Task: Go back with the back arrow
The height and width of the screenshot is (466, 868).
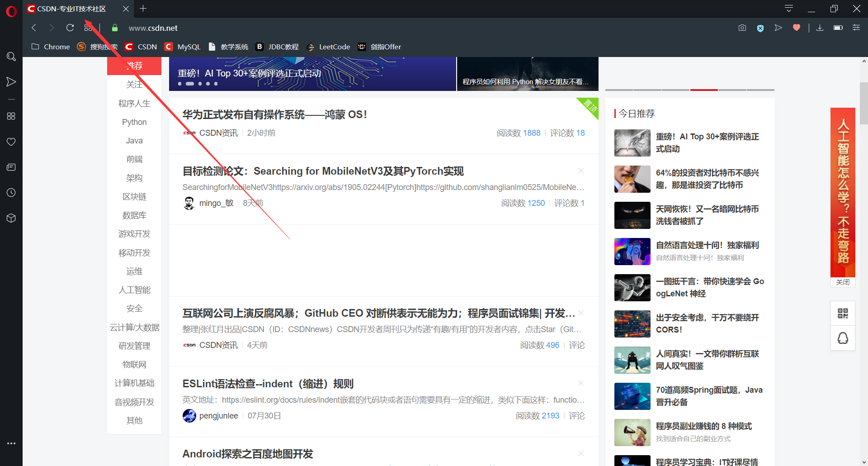Action: [34, 28]
